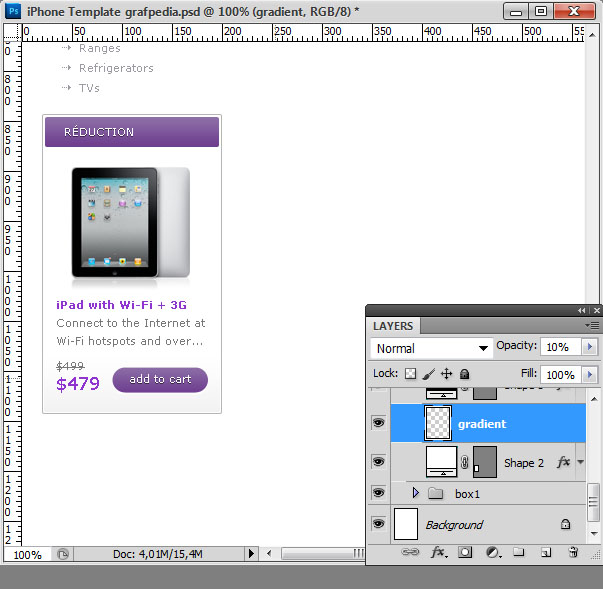Open the Opacity slider arrow
This screenshot has width=603, height=589.
[590, 347]
